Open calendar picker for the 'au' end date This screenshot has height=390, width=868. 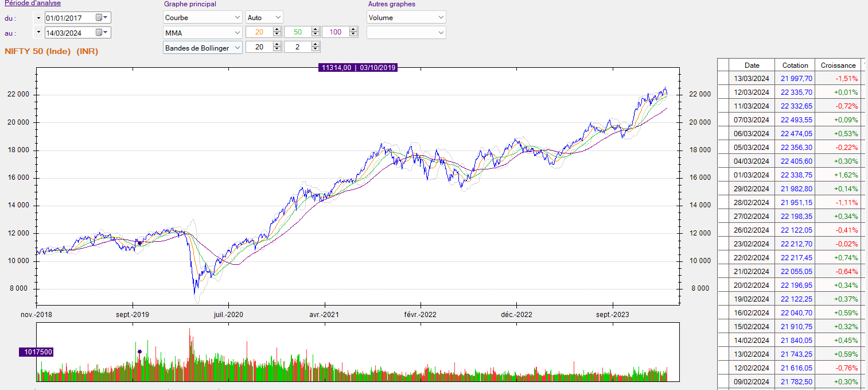click(102, 33)
